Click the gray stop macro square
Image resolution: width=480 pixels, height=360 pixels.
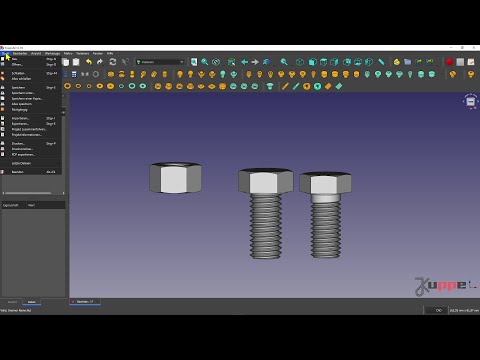(460, 62)
